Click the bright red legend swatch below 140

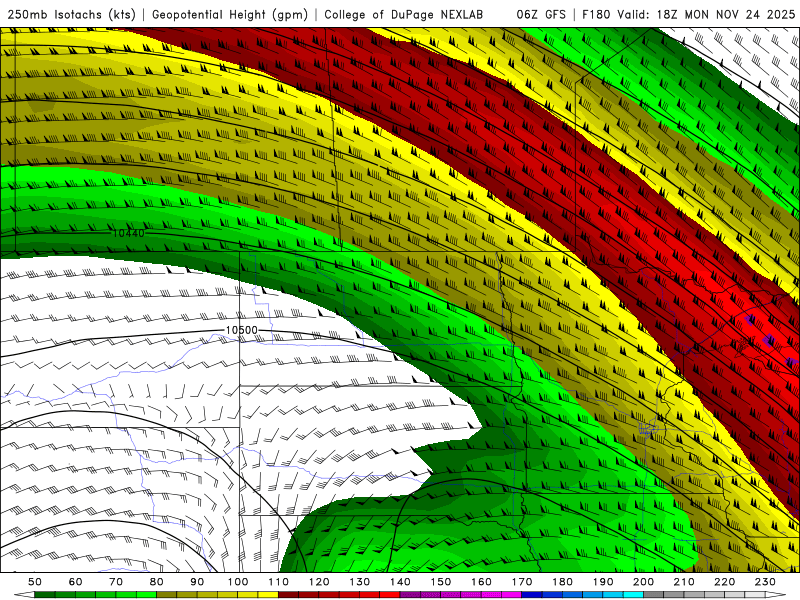390,595
